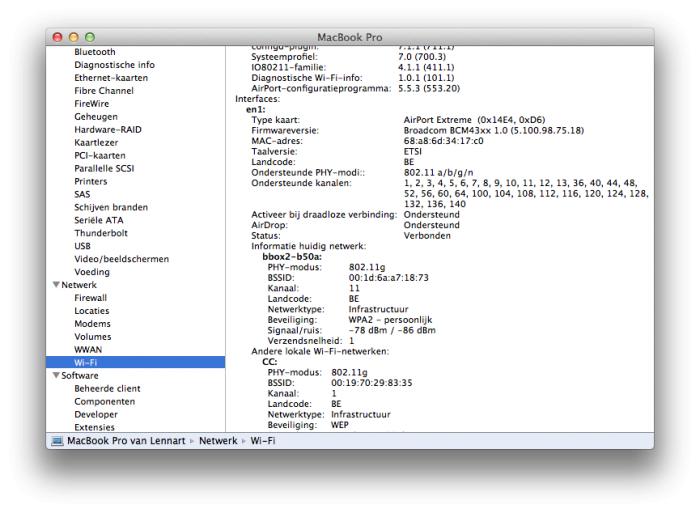The height and width of the screenshot is (513, 700).
Task: Click the 'Verbonden' status value
Action: [x=427, y=236]
